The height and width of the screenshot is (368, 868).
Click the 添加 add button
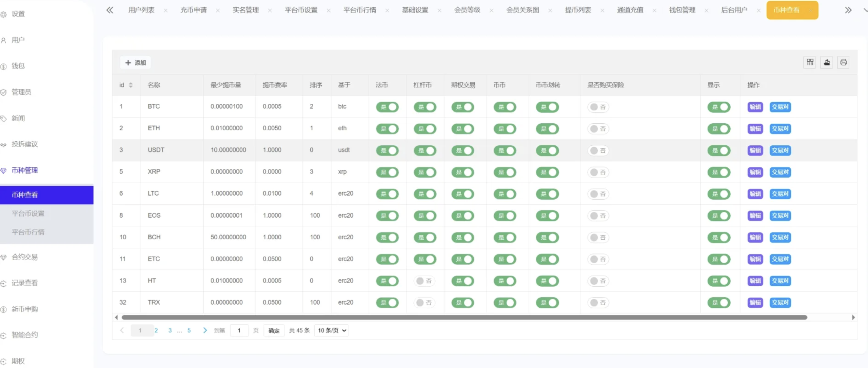tap(135, 62)
